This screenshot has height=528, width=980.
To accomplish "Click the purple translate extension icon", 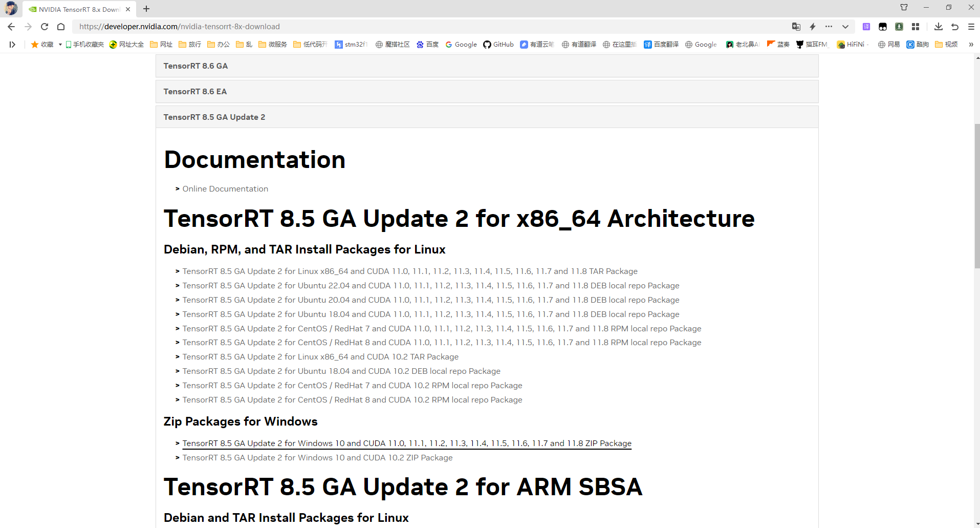I will (866, 27).
